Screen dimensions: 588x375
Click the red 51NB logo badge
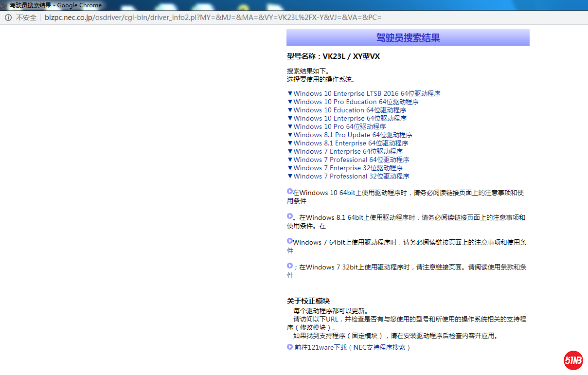pyautogui.click(x=573, y=360)
